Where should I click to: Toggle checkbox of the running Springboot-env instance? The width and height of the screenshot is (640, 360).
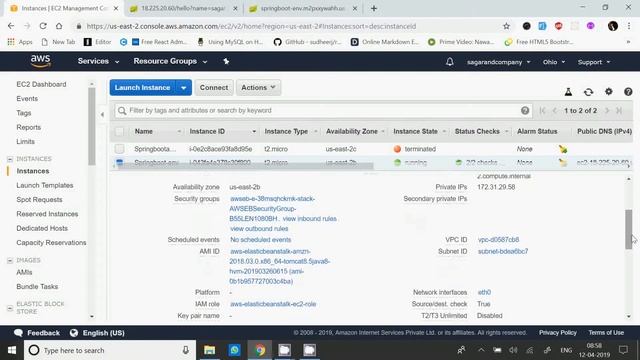pos(120,162)
